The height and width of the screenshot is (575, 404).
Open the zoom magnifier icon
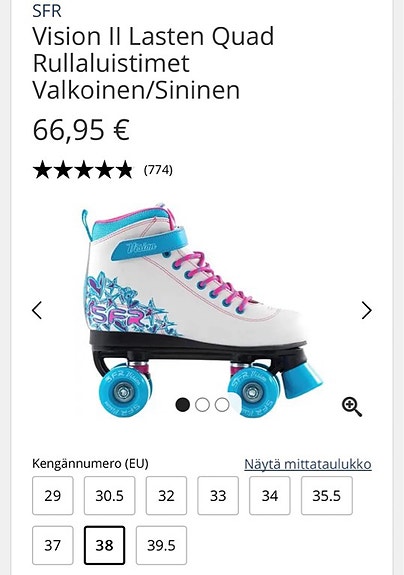click(352, 407)
